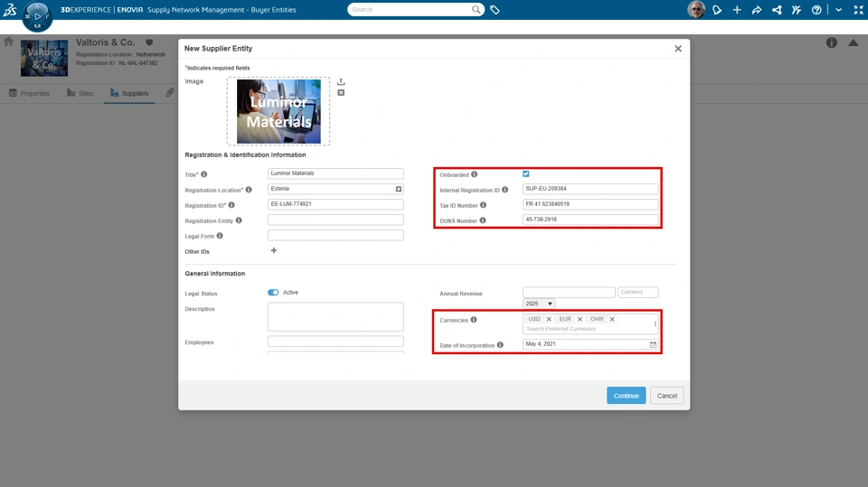This screenshot has width=868, height=487.
Task: Open the 3DEXPERIENCE compass
Action: click(x=37, y=16)
